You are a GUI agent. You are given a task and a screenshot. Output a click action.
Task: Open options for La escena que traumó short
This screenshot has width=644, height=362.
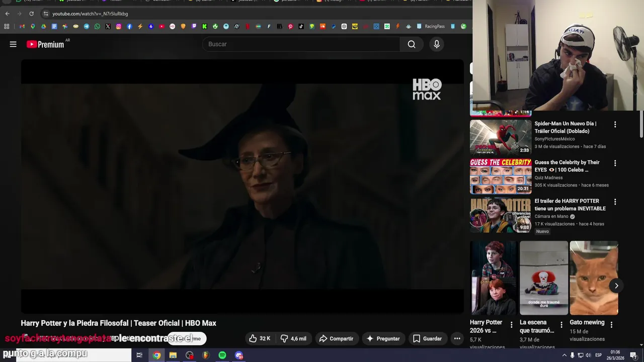pyautogui.click(x=561, y=325)
